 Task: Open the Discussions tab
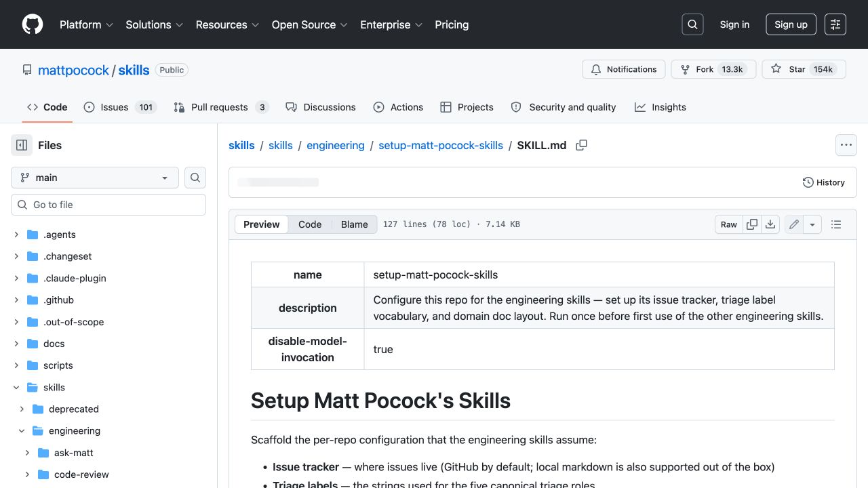point(321,107)
